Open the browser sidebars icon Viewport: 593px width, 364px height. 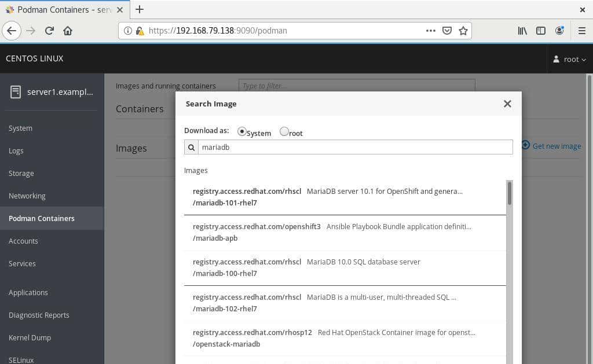click(x=540, y=30)
